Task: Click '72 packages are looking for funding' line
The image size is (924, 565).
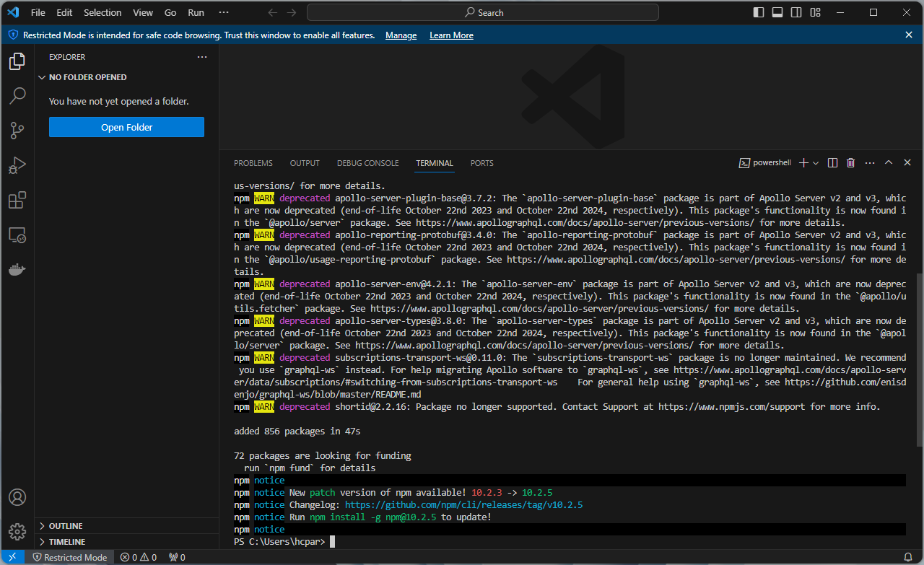Action: [323, 456]
